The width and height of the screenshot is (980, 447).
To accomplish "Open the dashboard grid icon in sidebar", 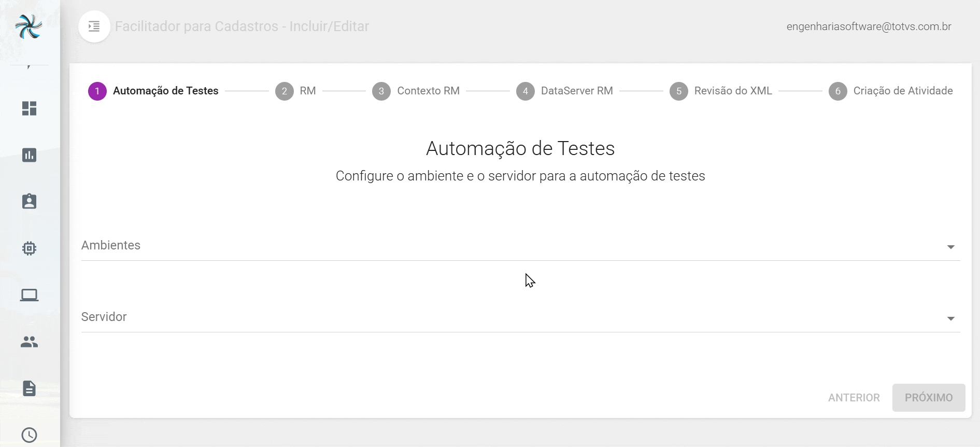I will pos(29,108).
